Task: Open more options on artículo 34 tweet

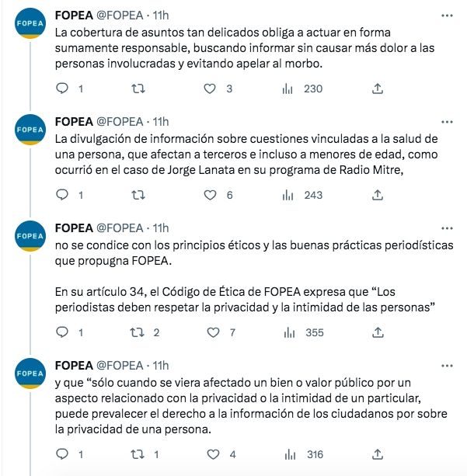Action: [446, 228]
